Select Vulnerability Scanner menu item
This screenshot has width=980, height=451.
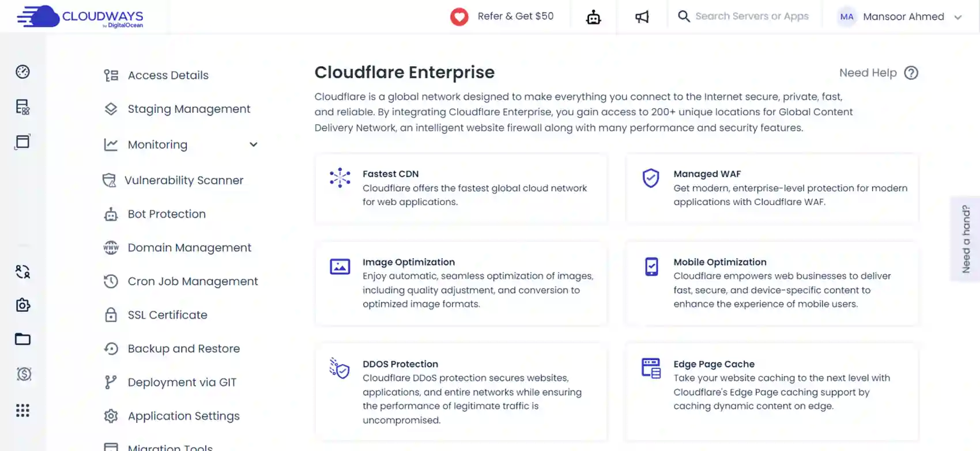184,180
